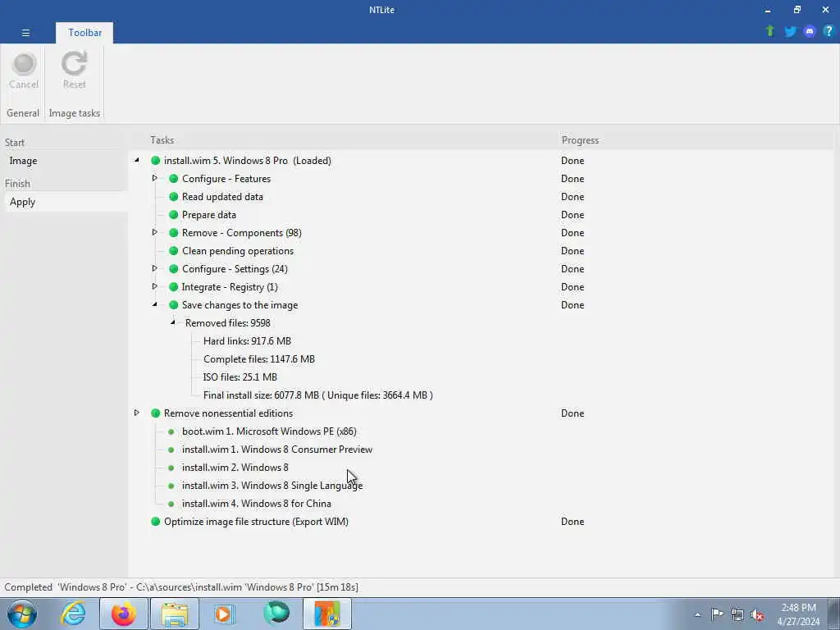Collapse the install.wim 5 Windows 8 Pro node

tap(137, 160)
